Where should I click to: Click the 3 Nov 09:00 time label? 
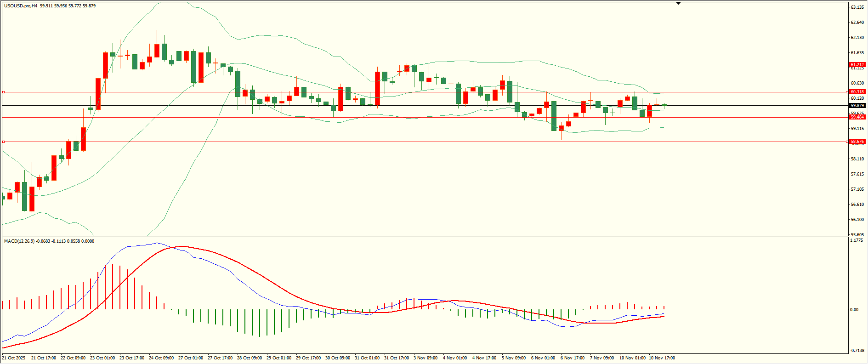tap(425, 358)
